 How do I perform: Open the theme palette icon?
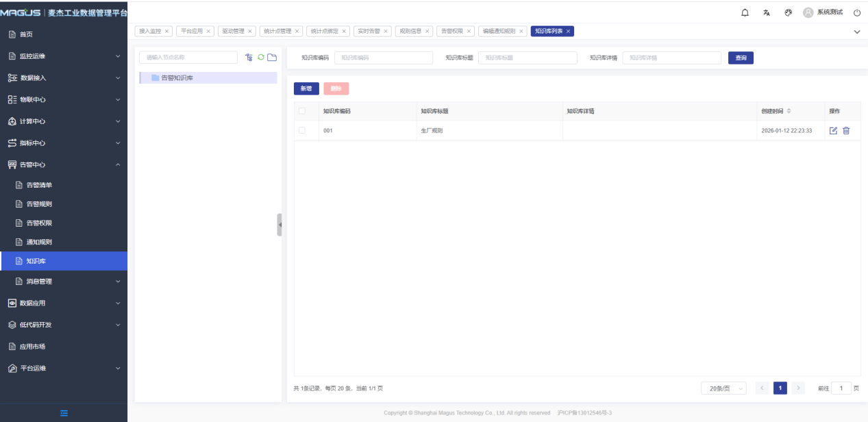coord(788,13)
